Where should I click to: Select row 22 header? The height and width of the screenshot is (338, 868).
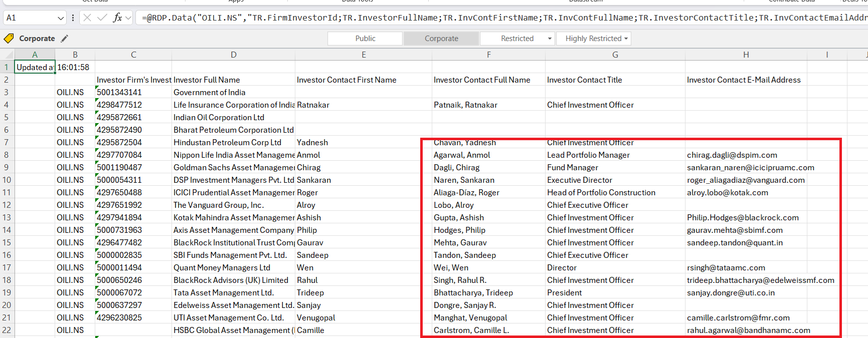coord(7,330)
